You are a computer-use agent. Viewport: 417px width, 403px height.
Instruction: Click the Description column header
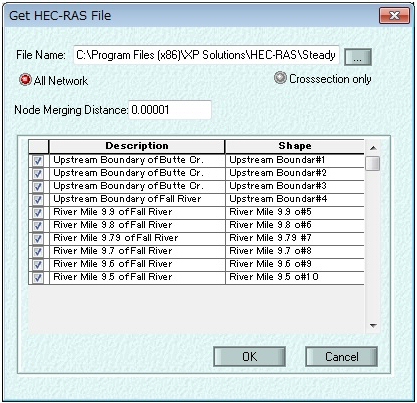coord(137,146)
